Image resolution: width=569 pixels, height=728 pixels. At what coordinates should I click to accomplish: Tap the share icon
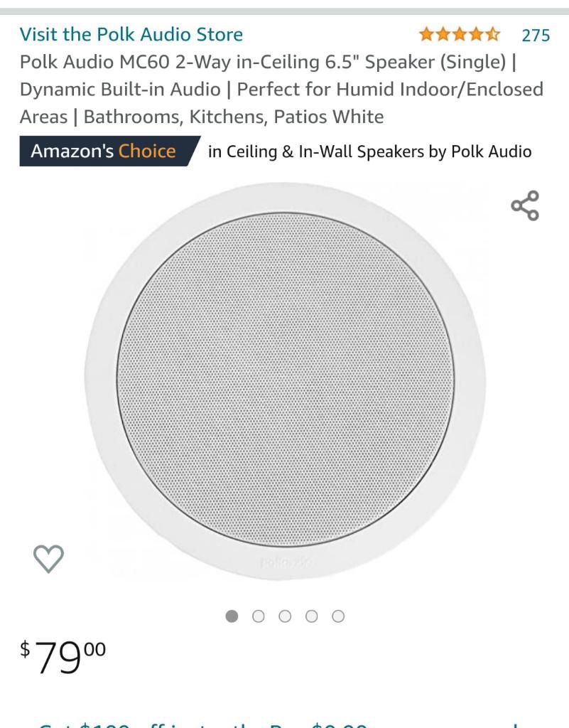tap(525, 205)
